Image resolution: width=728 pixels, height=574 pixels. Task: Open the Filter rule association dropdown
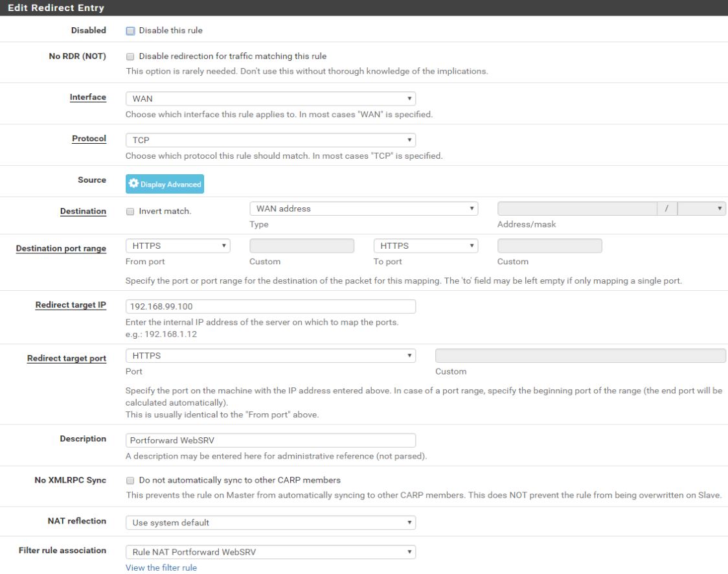(270, 552)
